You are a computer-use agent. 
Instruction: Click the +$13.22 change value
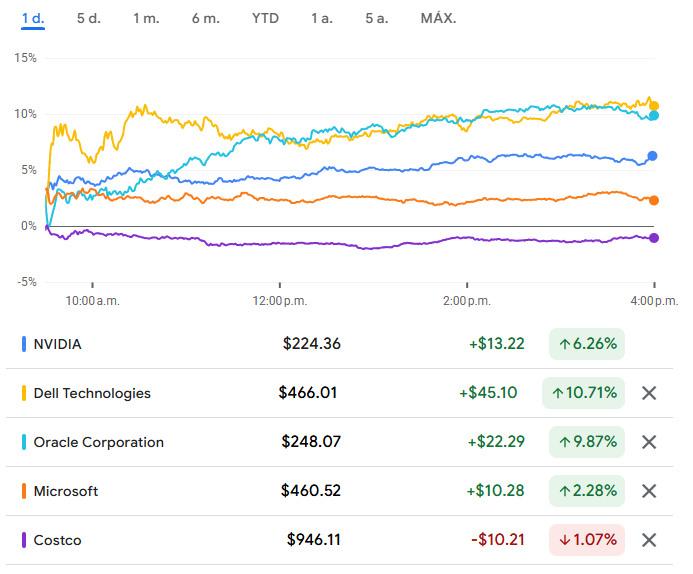pos(497,344)
